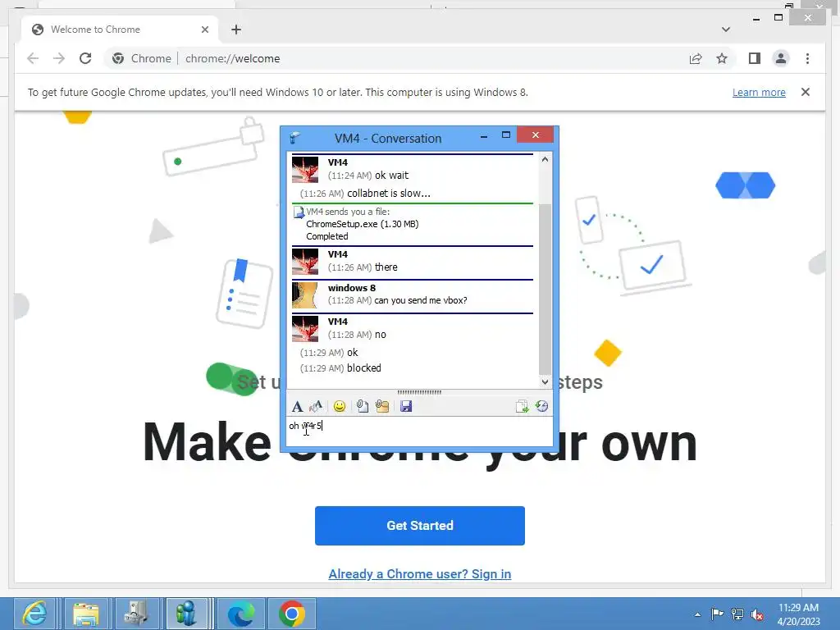Click VM4 avatar beside 'ok wait'

click(x=305, y=170)
